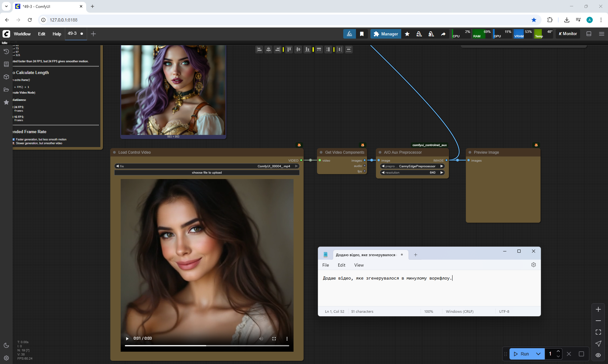Open the node library sidebar icon
The width and height of the screenshot is (608, 364).
coord(6,64)
